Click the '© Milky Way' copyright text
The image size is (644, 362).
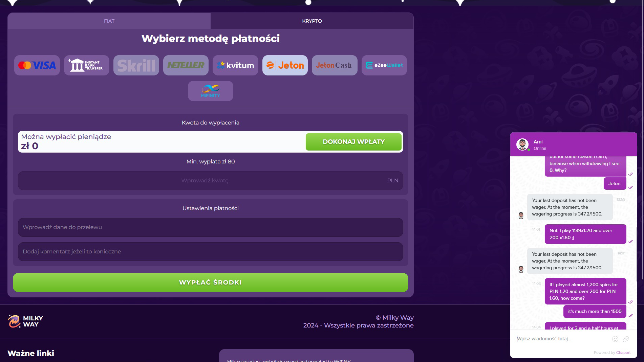click(x=394, y=318)
